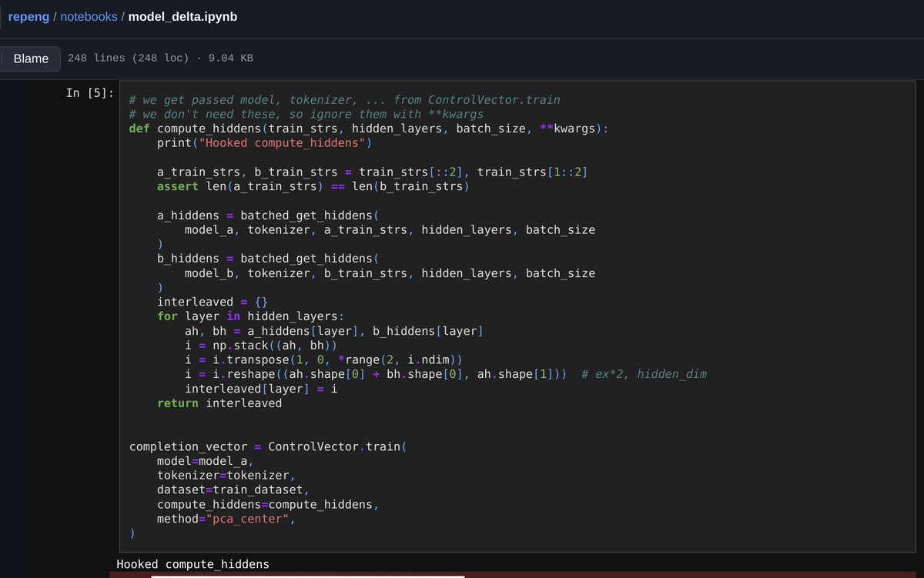Click the comment mentioning ControlVector.train
Screen dimensions: 924x578
344,100
